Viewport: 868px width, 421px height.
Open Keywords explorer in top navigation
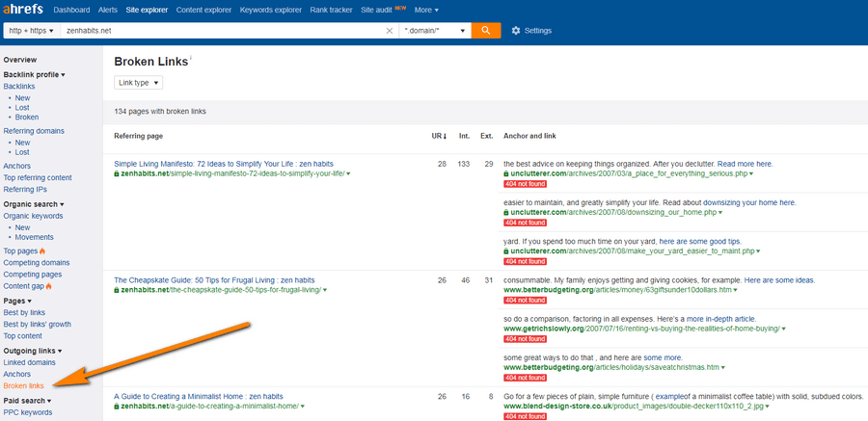pos(271,10)
